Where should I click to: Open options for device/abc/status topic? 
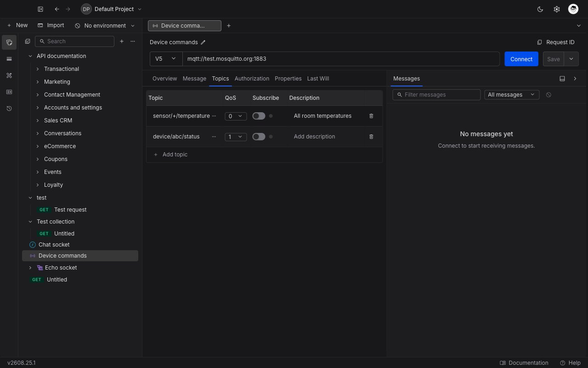pos(214,137)
